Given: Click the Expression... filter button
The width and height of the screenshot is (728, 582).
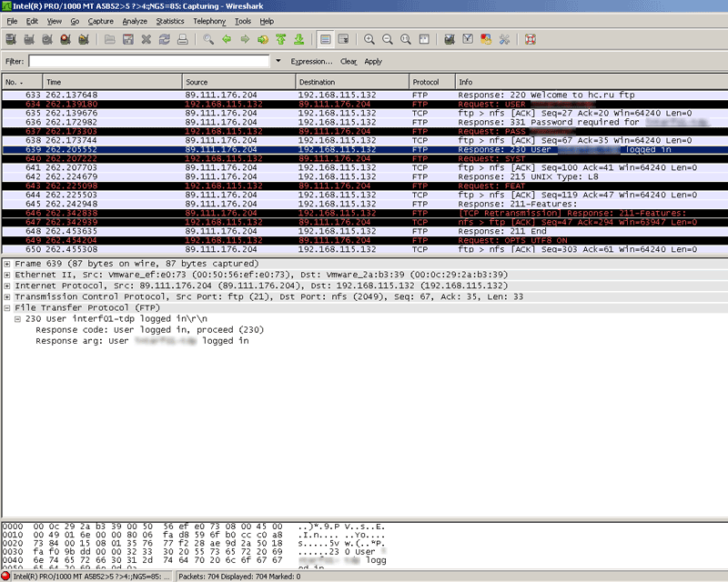Looking at the screenshot, I should tap(311, 62).
